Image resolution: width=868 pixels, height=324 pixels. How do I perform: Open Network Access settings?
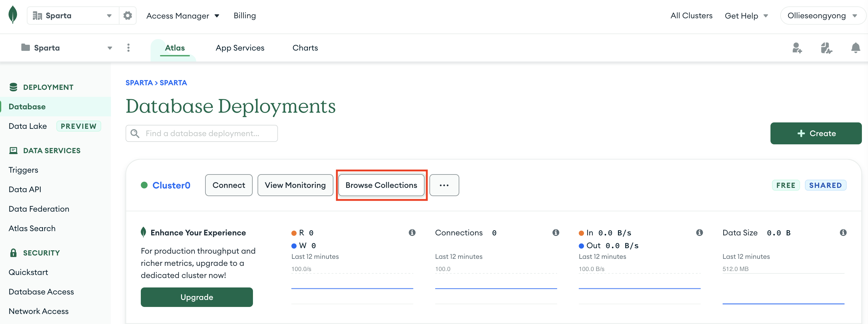(38, 311)
